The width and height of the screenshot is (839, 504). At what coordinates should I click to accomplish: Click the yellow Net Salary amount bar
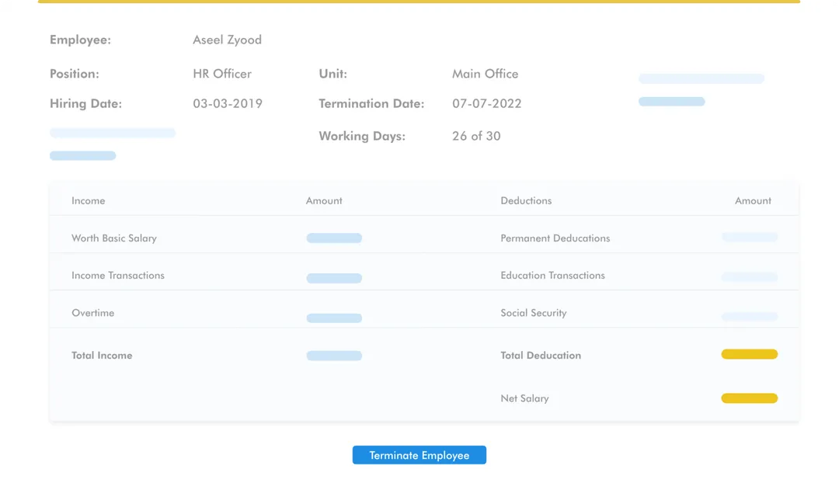749,398
